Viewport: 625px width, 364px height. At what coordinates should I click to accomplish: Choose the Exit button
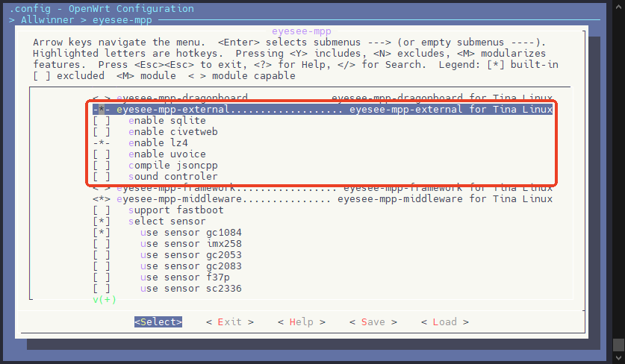229,321
